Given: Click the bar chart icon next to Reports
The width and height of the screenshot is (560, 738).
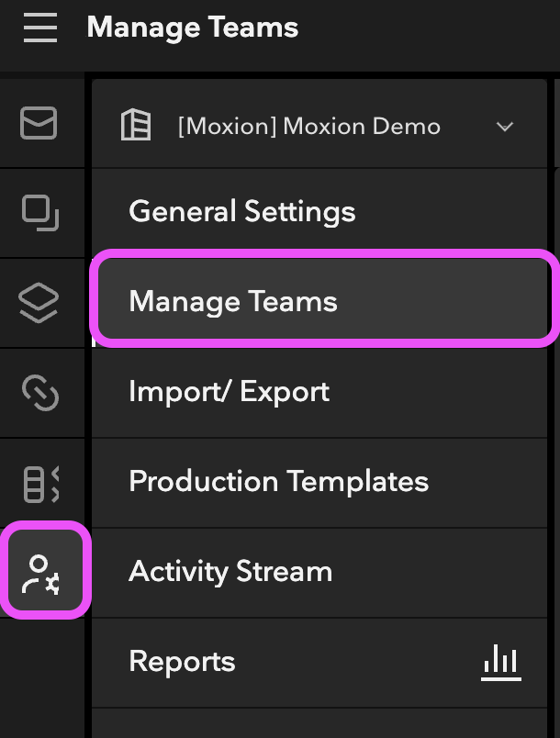Looking at the screenshot, I should click(501, 662).
